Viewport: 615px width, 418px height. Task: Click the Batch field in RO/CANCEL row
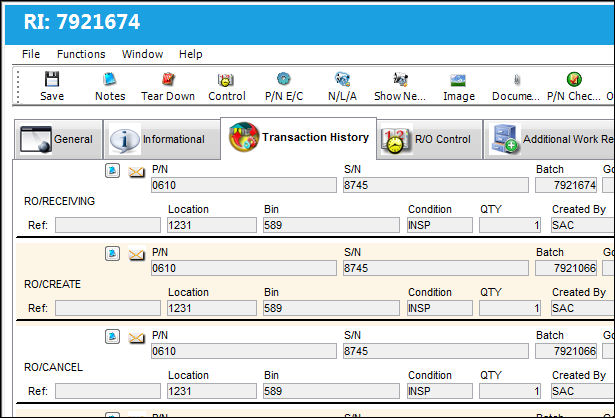coord(566,351)
